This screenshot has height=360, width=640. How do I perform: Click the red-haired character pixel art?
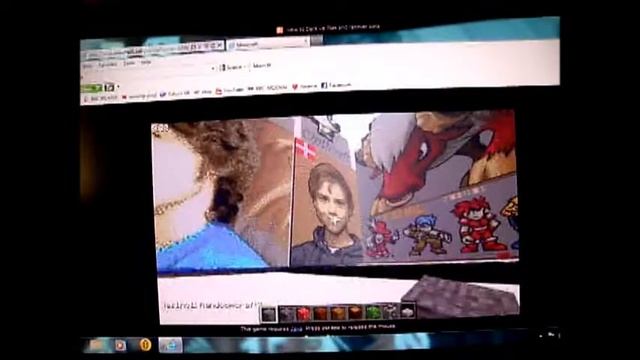click(478, 224)
